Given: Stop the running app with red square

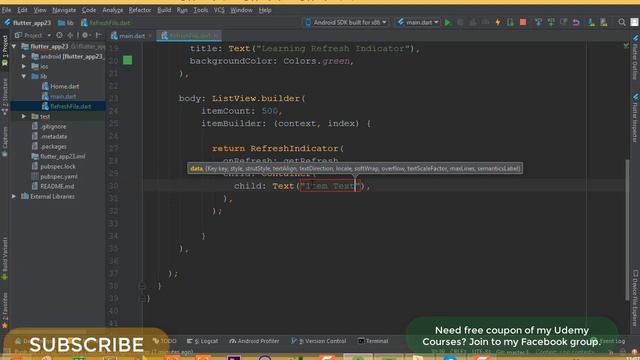Looking at the screenshot, I should [x=523, y=22].
